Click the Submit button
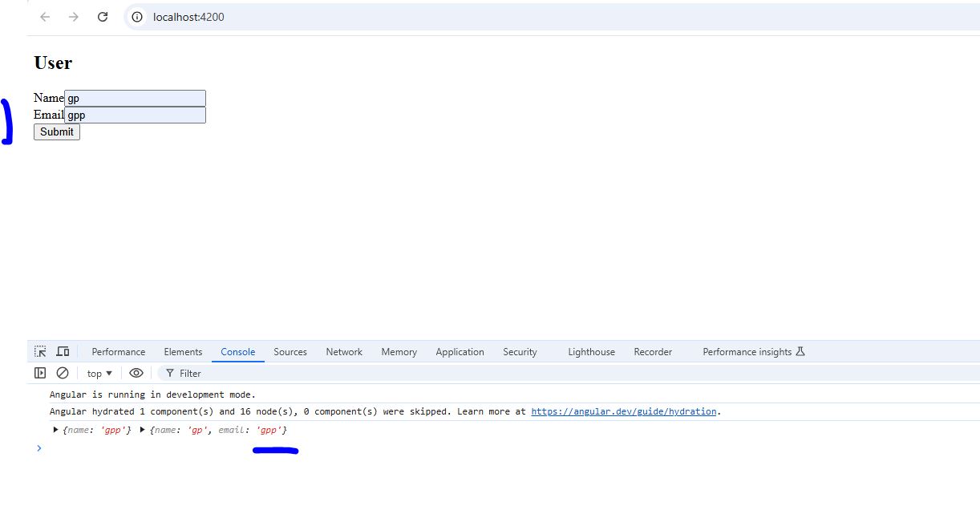This screenshot has height=526, width=980. pyautogui.click(x=57, y=132)
